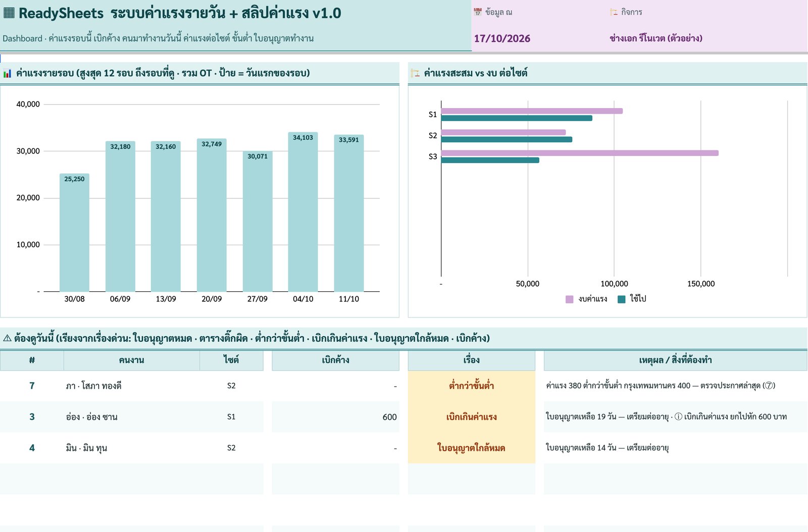Click the site cell S1 in อ่อง row

coord(231,417)
